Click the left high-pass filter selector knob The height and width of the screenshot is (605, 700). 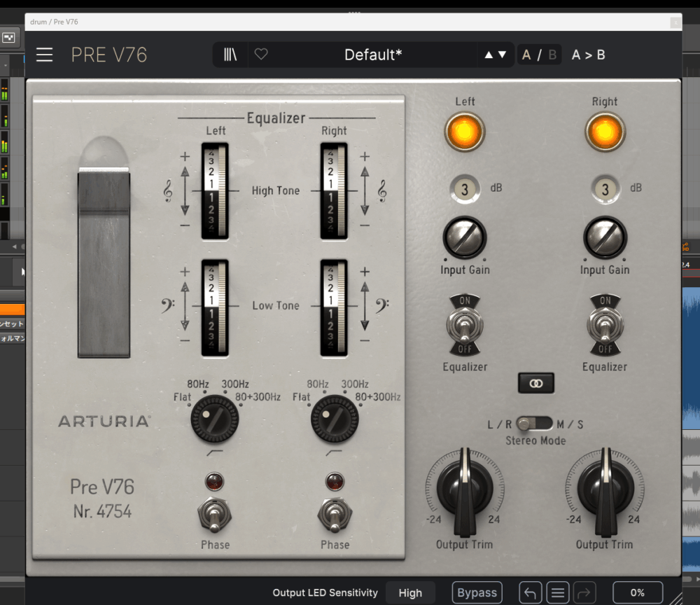tap(215, 419)
